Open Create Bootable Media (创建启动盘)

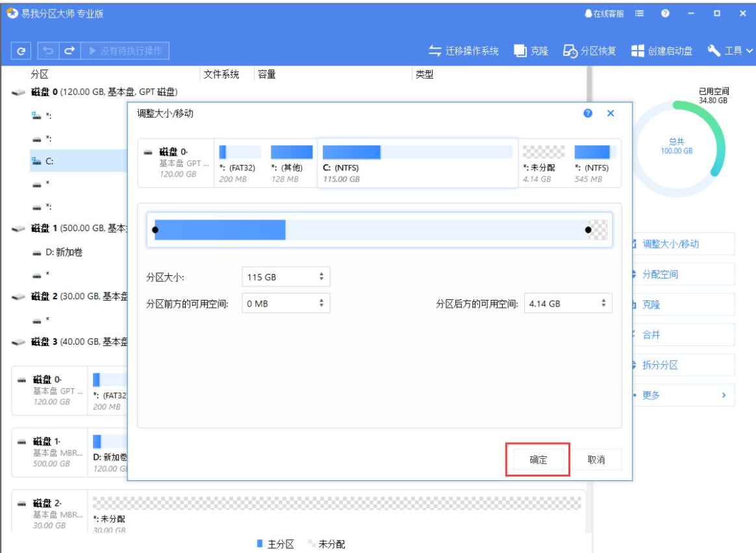pyautogui.click(x=662, y=51)
